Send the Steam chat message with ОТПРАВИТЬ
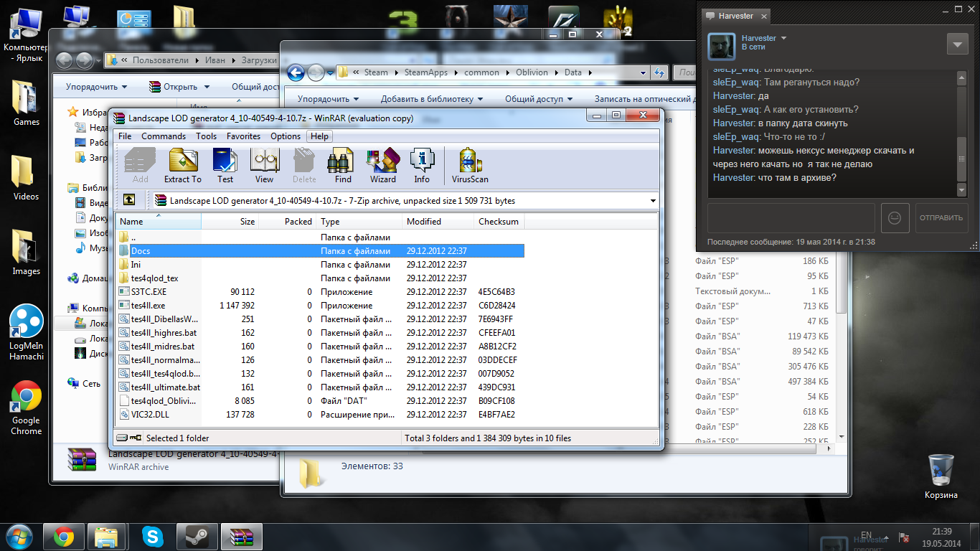The image size is (980, 551). click(941, 218)
